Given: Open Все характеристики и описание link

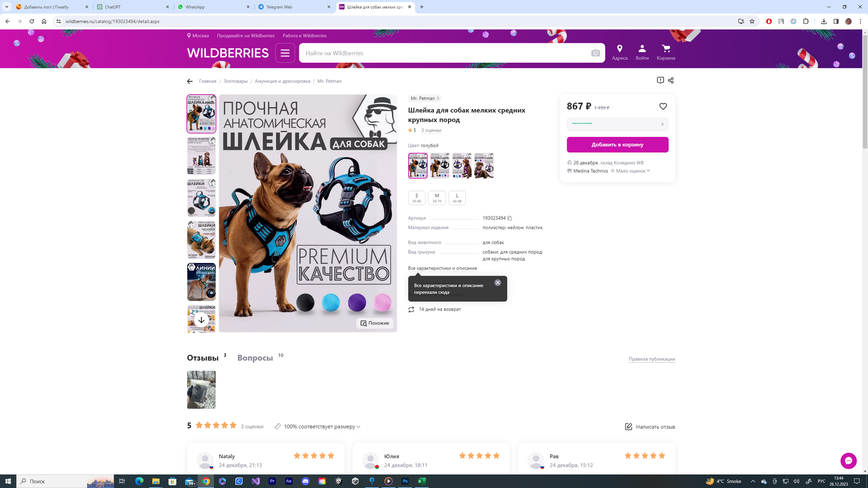Looking at the screenshot, I should click(x=442, y=268).
